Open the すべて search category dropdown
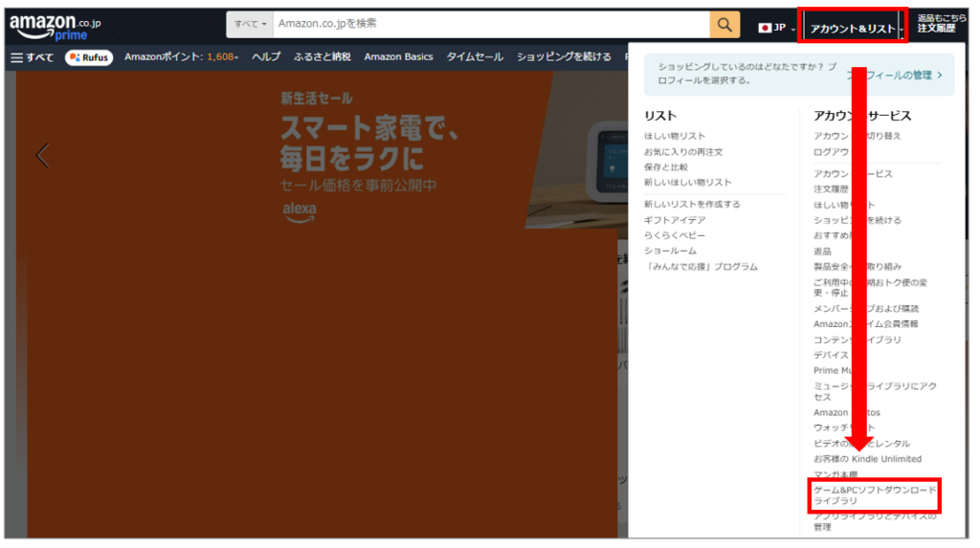Screen dimensions: 980x548 [x=250, y=24]
